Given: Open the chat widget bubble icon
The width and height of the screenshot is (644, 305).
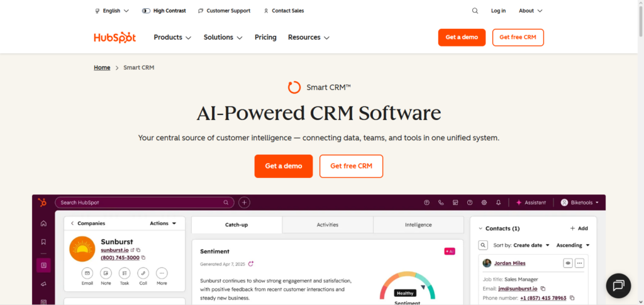Looking at the screenshot, I should pyautogui.click(x=618, y=286).
